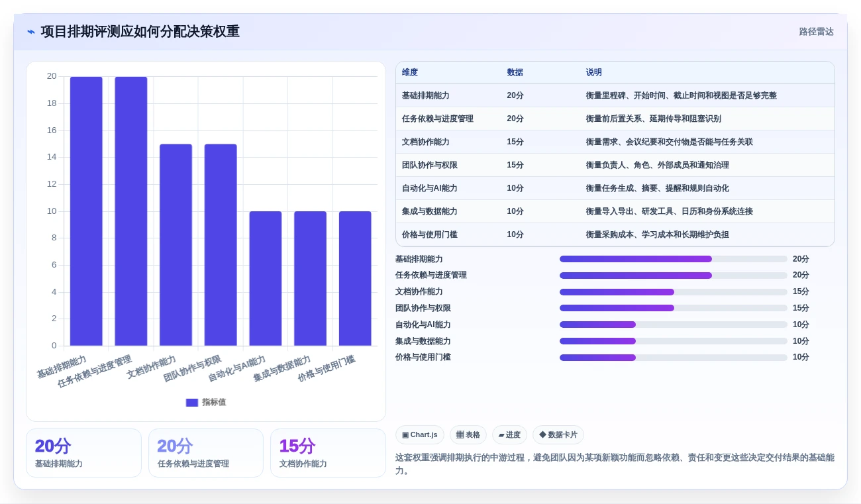Image resolution: width=861 pixels, height=504 pixels.
Task: Click the 任务依赖与进度管理 progress bar
Action: tap(674, 276)
